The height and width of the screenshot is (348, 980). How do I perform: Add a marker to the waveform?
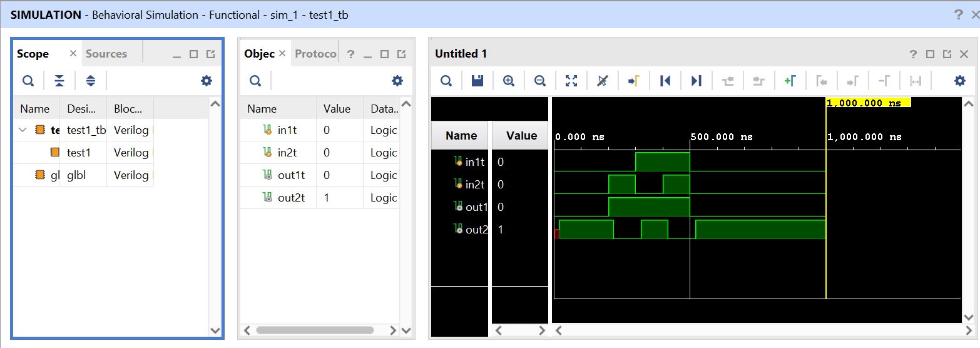pyautogui.click(x=790, y=81)
